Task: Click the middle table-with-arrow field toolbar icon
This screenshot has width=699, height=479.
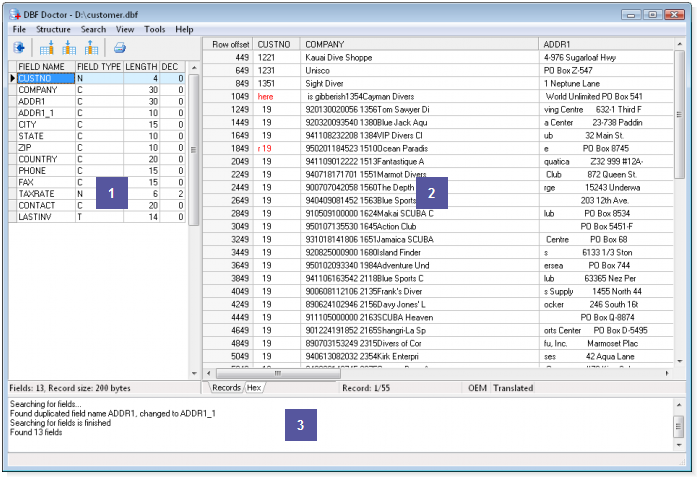Action: (x=69, y=47)
